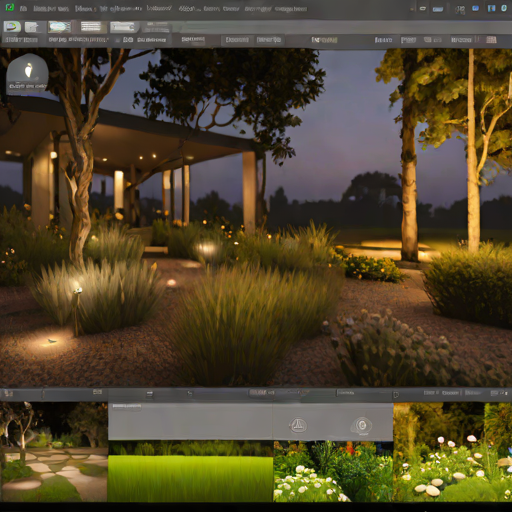
Task: Click the folder-shaped toolbar icon
Action: tap(32, 27)
